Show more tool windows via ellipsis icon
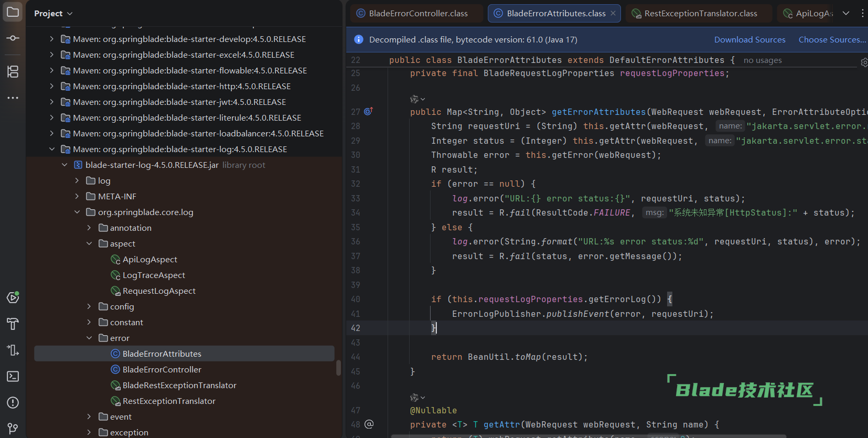868x438 pixels. [13, 98]
